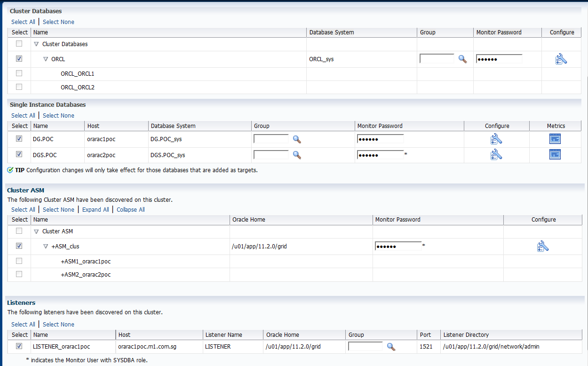588x366 pixels.
Task: Uncheck the LISTENER_orarac1poc checkbox
Action: point(19,346)
